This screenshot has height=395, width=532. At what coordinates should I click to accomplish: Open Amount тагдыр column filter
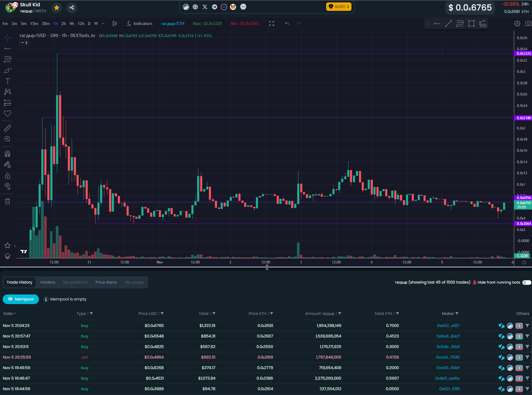point(339,314)
